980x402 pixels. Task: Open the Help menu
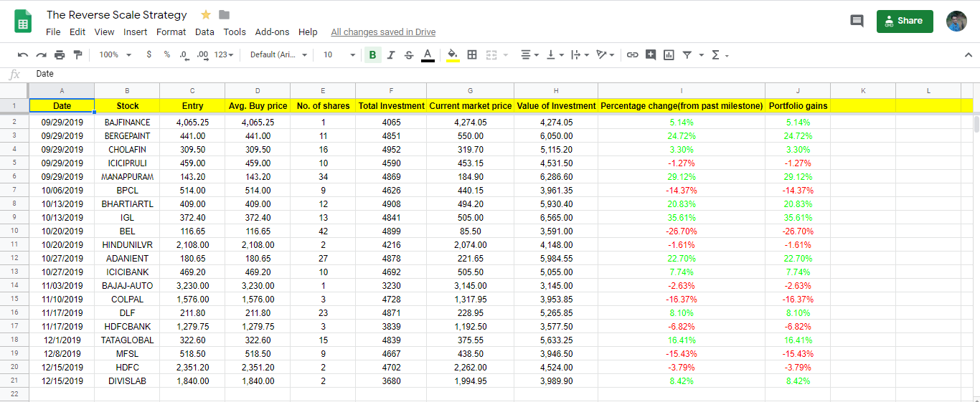[x=308, y=32]
